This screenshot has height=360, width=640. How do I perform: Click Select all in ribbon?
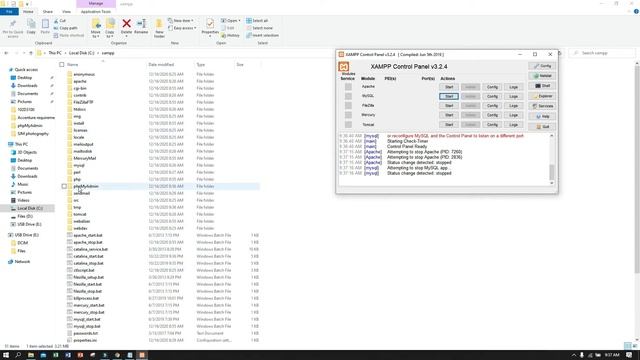click(x=257, y=20)
